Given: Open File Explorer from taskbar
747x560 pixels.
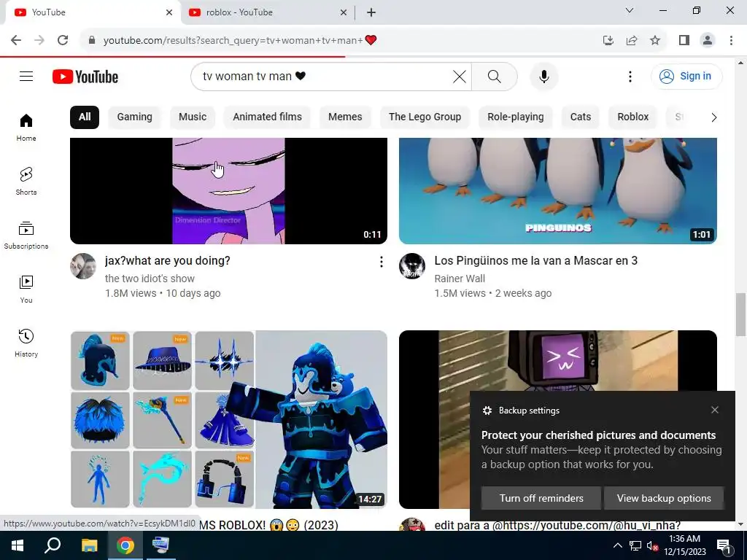Looking at the screenshot, I should coord(89,545).
